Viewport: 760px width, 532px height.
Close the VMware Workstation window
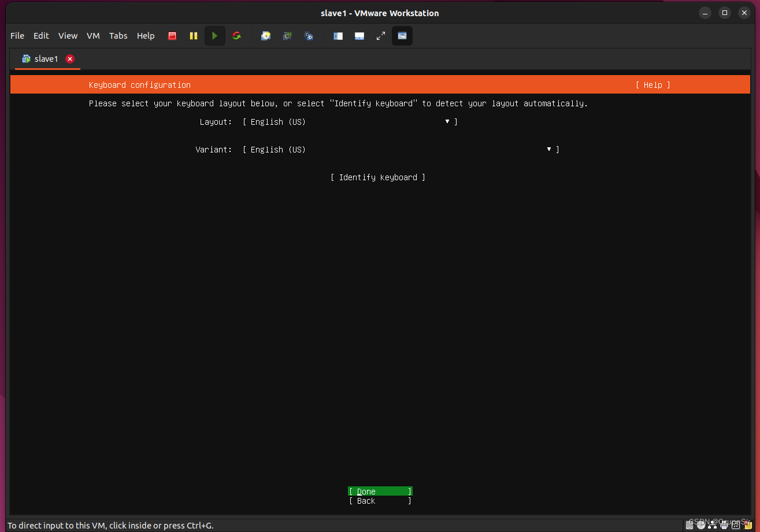click(744, 13)
